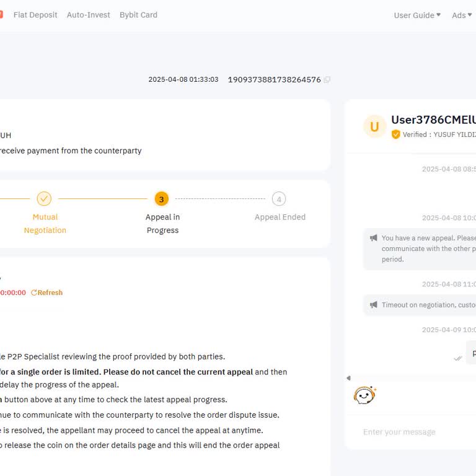Click the announcement icon on new appeal message
This screenshot has width=476, height=476.
point(373,238)
